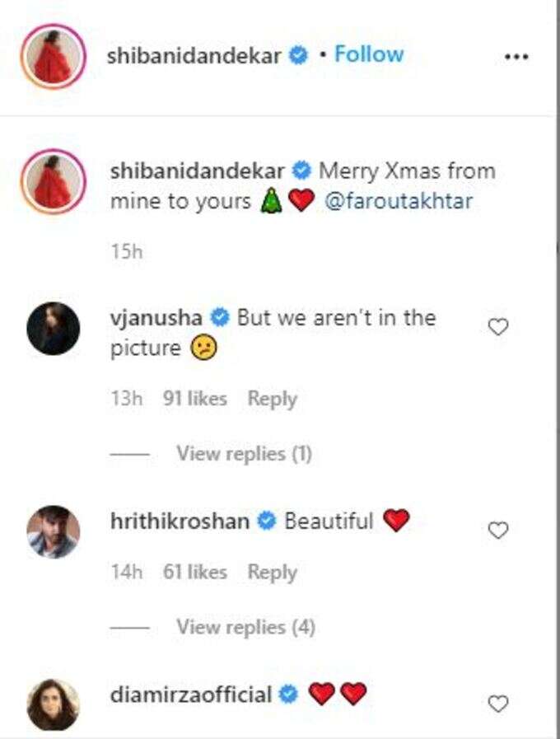Screen dimensions: 560x739
Task: Like diamirzaofficial's comment with the heart icon
Action: [x=498, y=704]
